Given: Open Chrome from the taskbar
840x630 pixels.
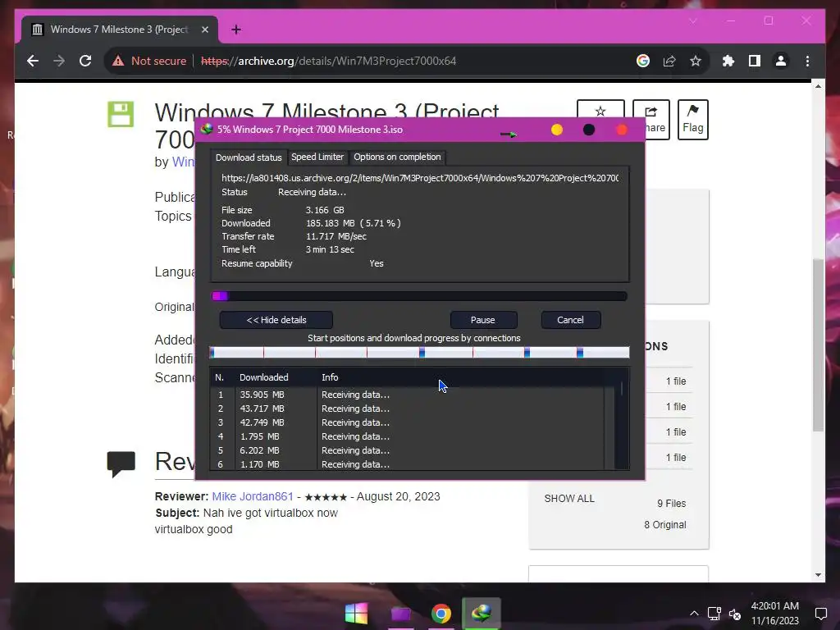Looking at the screenshot, I should coord(441,614).
